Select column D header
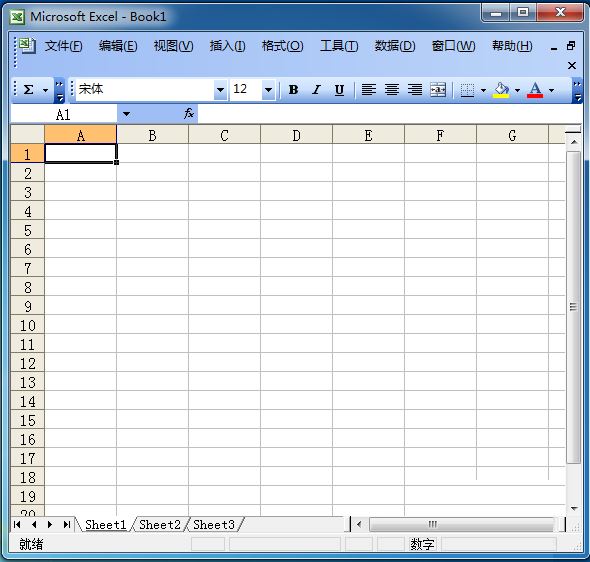Image resolution: width=590 pixels, height=562 pixels. 297,135
